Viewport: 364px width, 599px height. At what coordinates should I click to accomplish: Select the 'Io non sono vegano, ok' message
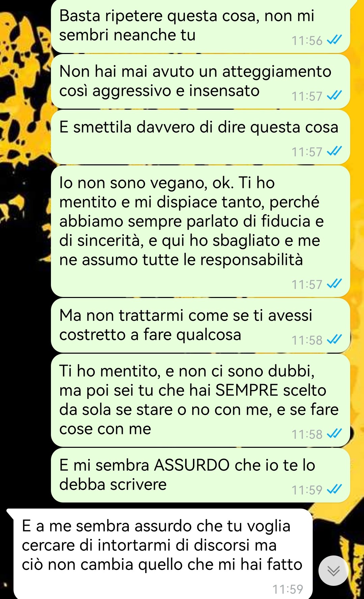(x=200, y=231)
